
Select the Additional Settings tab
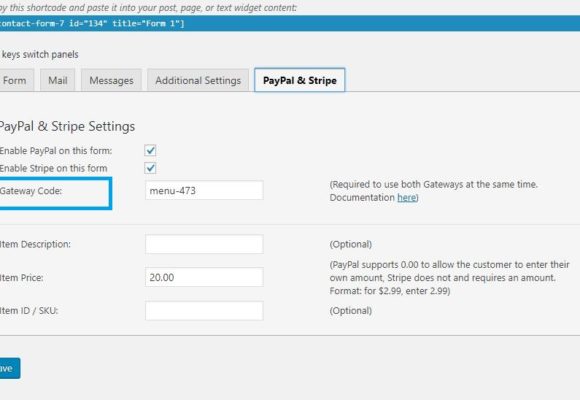[x=198, y=80]
